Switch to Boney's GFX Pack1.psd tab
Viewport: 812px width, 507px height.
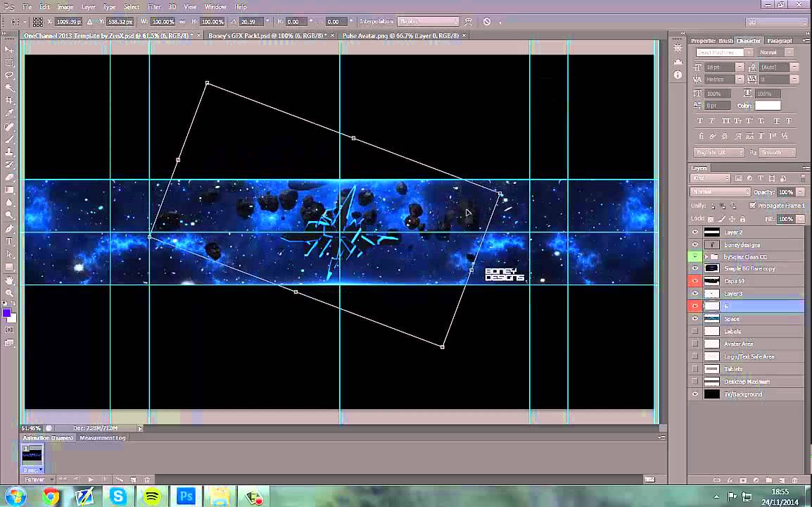coord(267,36)
